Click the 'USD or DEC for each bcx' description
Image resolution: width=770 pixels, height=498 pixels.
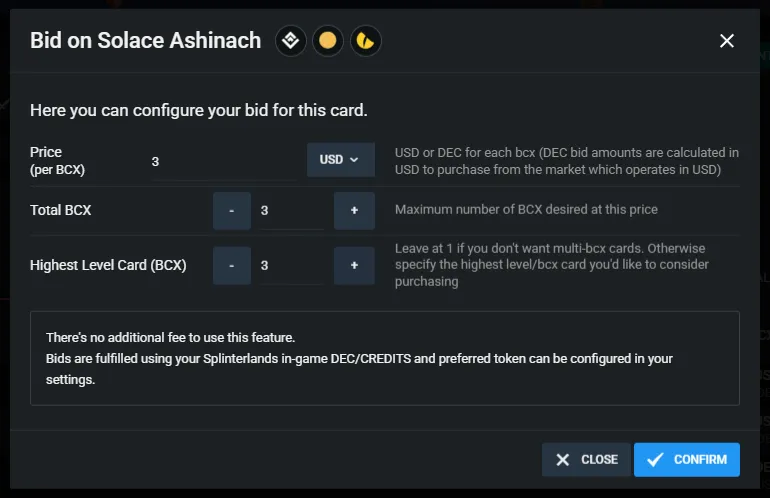[567, 161]
